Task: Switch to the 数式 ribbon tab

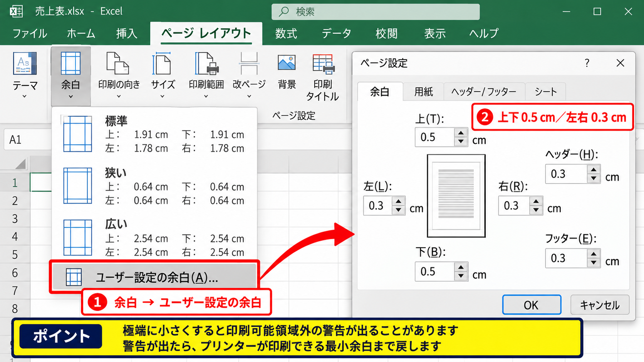Action: (286, 33)
